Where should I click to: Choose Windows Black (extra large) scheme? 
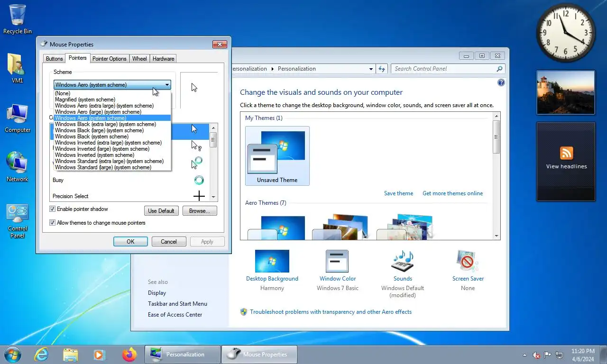(112, 124)
